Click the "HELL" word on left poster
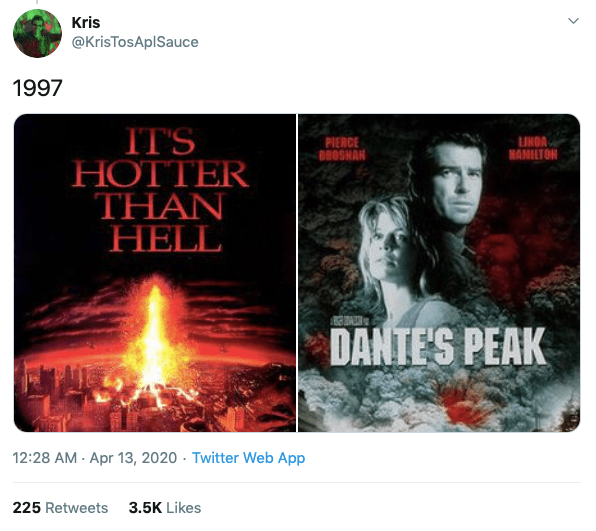 pos(166,238)
